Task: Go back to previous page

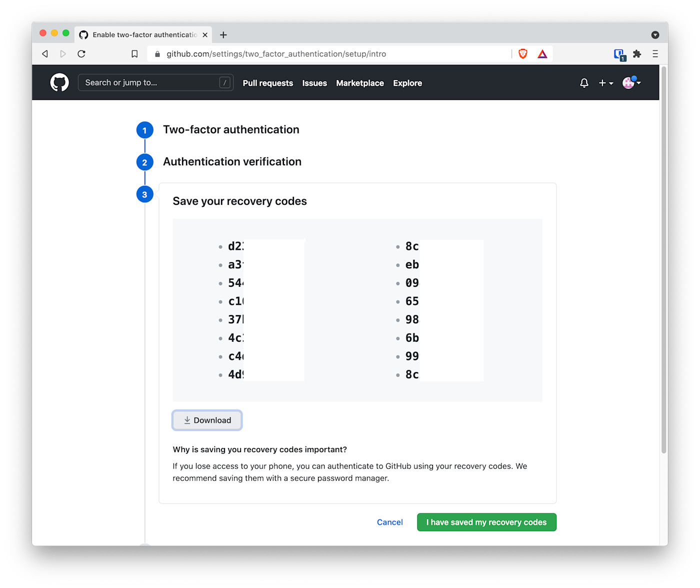Action: click(45, 54)
